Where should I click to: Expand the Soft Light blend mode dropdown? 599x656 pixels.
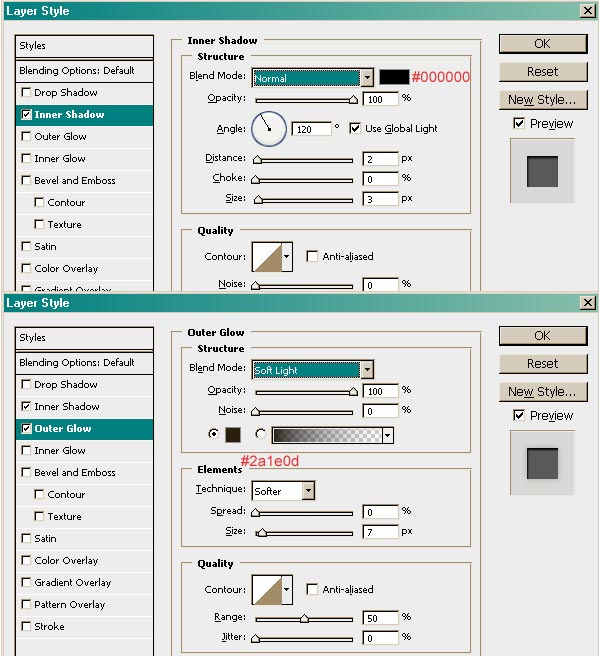click(367, 369)
